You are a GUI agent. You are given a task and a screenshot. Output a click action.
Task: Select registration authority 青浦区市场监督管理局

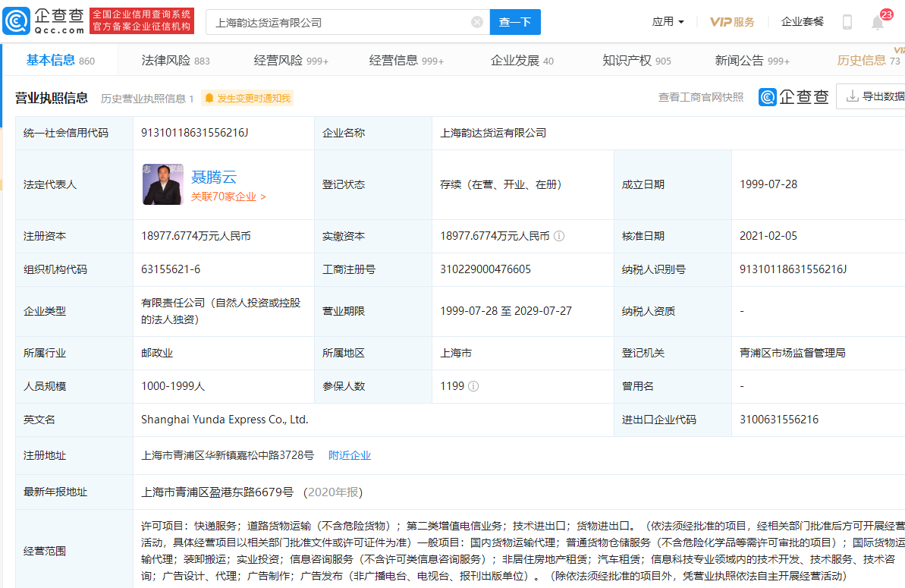[x=793, y=353]
